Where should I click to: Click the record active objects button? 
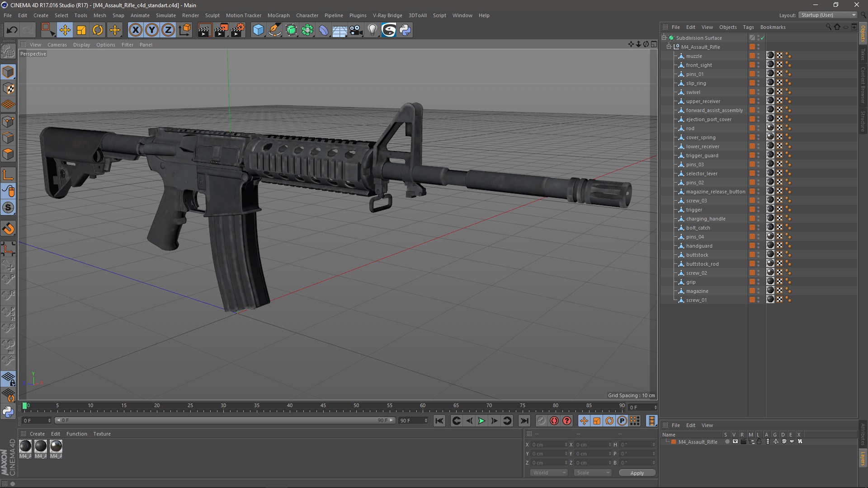pos(541,421)
